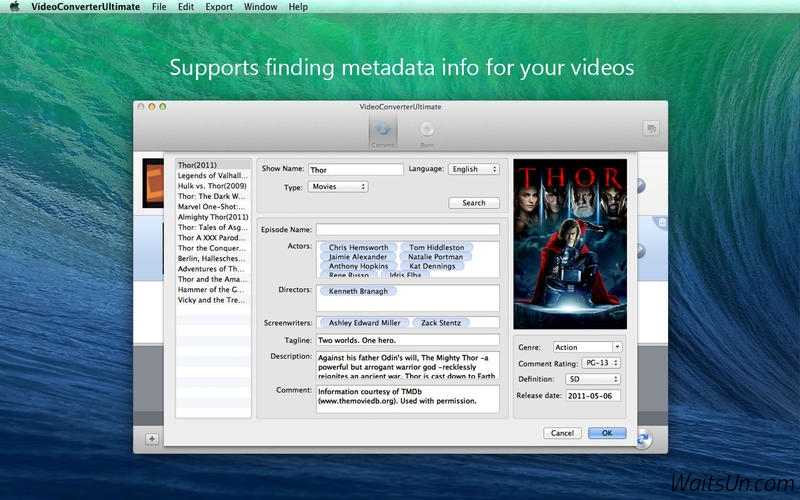Select Almighty Thor(2011) result

click(213, 217)
